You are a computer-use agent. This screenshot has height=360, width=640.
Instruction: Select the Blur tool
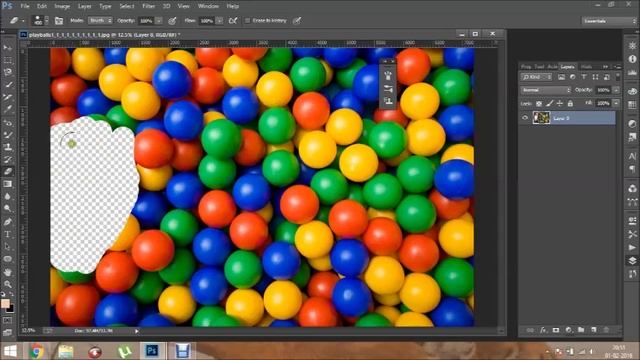point(7,196)
